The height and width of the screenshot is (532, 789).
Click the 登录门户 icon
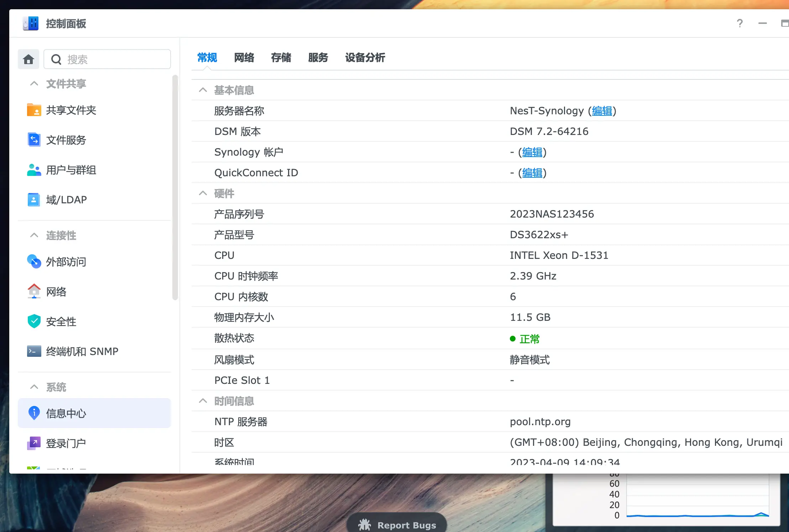click(34, 443)
